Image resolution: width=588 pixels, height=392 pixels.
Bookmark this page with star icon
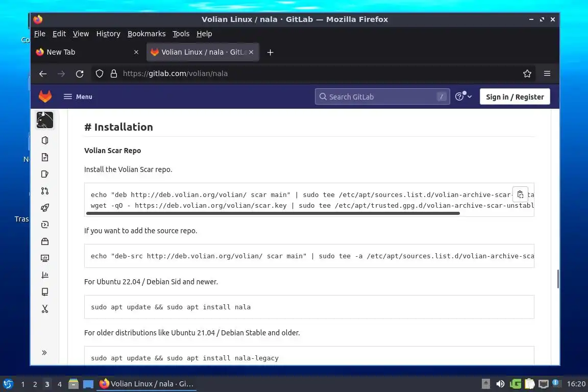pyautogui.click(x=527, y=74)
